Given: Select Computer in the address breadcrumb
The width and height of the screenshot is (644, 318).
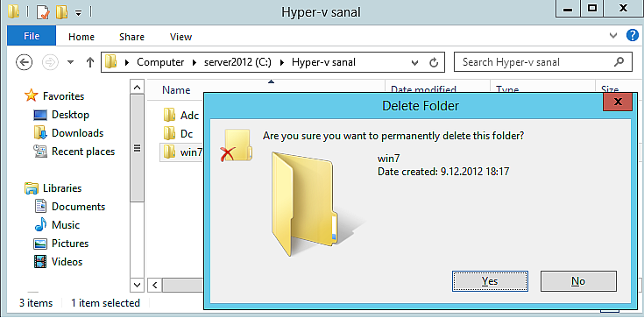Looking at the screenshot, I should coord(160,62).
